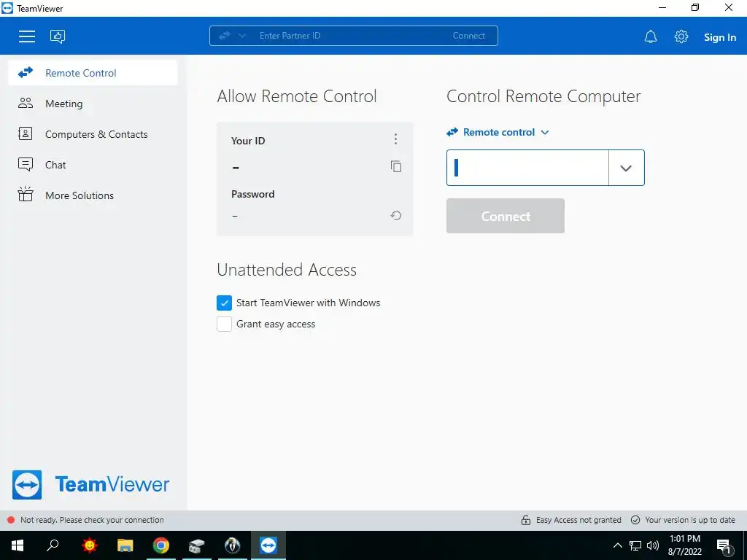
Task: Click the taskbar clock showing 1:01 PM
Action: (684, 545)
